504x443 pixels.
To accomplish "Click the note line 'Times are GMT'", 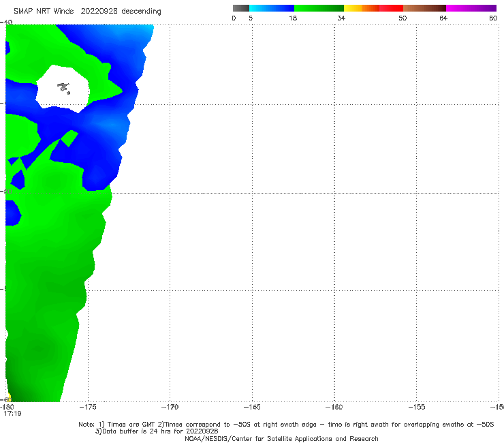I will (286, 425).
